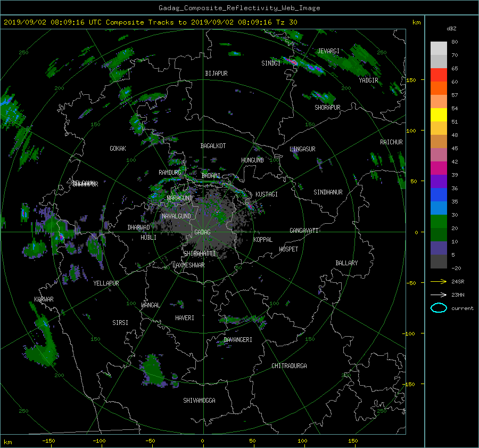Viewport: 479px width, 448px height.
Task: Pick the red 60 dBZ color block
Action: point(439,75)
